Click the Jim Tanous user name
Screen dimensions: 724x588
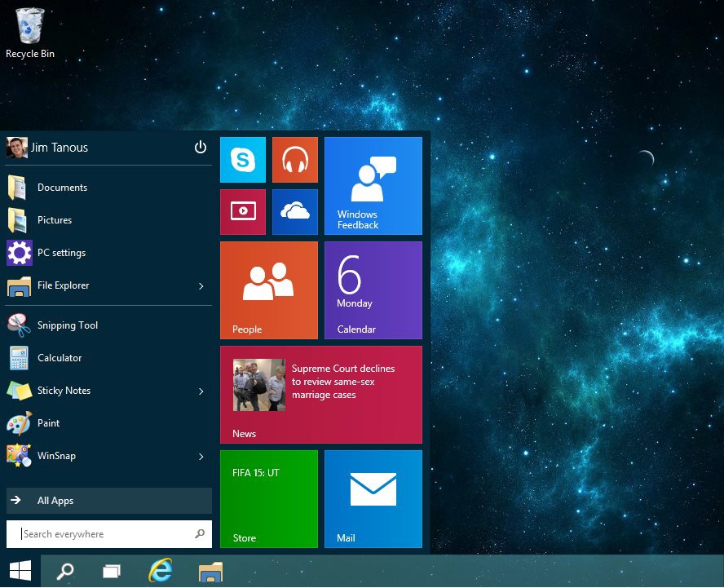tap(59, 148)
